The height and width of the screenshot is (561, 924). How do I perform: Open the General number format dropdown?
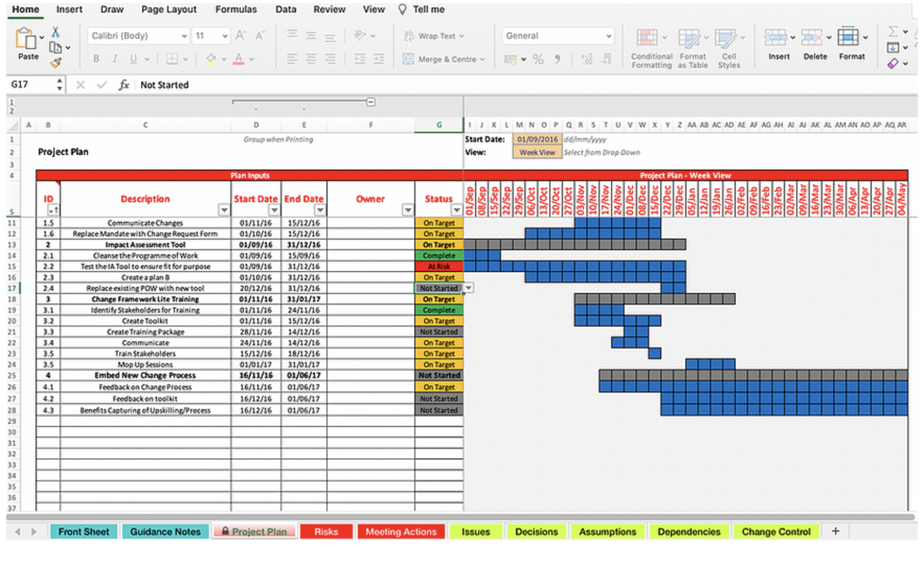609,36
